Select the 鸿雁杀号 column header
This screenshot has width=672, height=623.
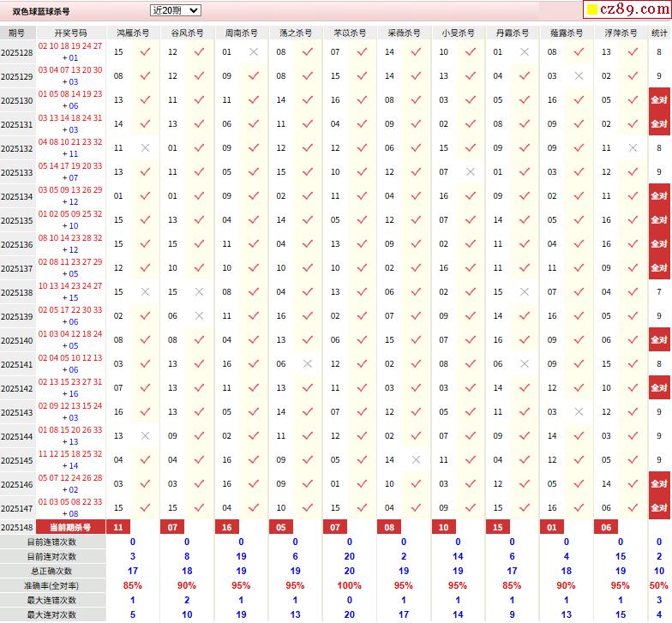click(132, 33)
